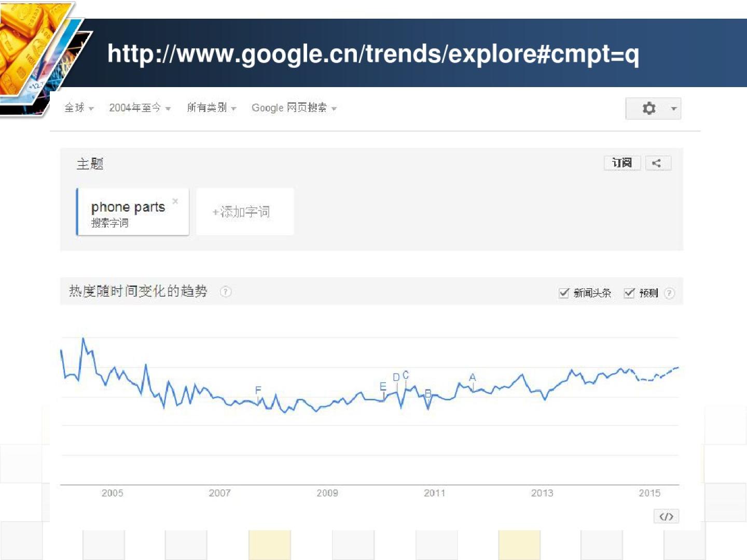Open help icon beside trend heading
Image resolution: width=747 pixels, height=560 pixels.
(x=226, y=292)
